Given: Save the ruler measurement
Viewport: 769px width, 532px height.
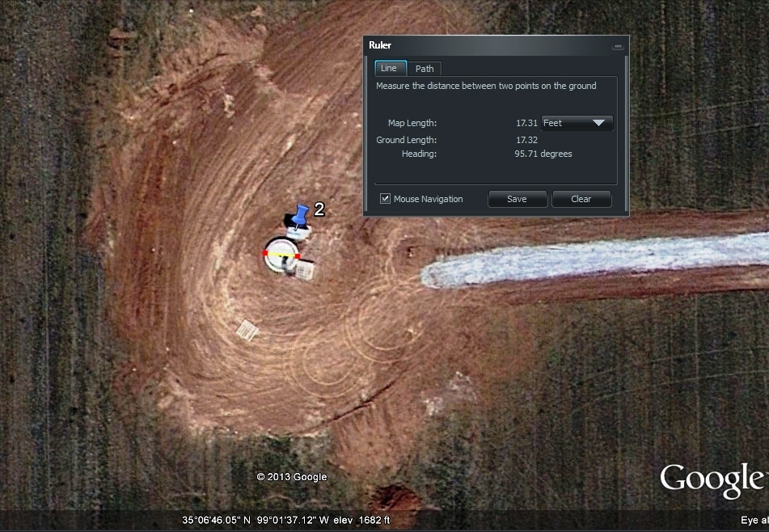Looking at the screenshot, I should click(x=517, y=199).
